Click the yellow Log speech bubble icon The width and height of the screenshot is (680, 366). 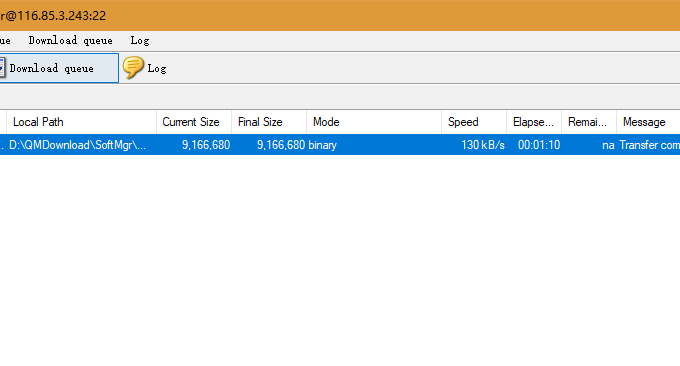(x=133, y=68)
